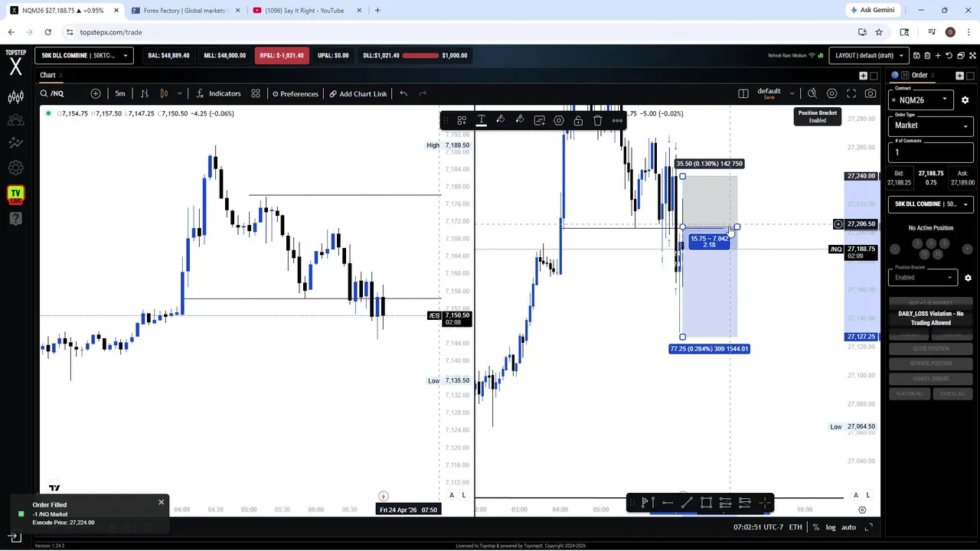Click the split layout icon beside default
980x551 pixels.
click(x=743, y=93)
